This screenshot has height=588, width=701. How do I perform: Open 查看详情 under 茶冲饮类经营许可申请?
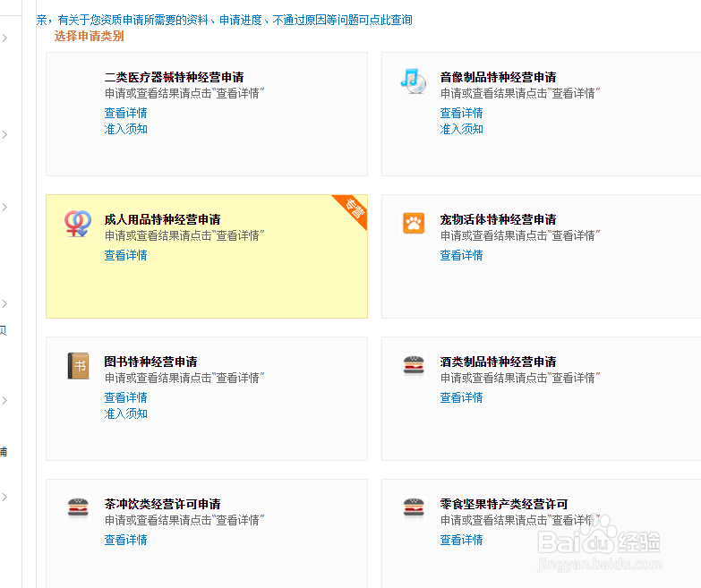[125, 540]
